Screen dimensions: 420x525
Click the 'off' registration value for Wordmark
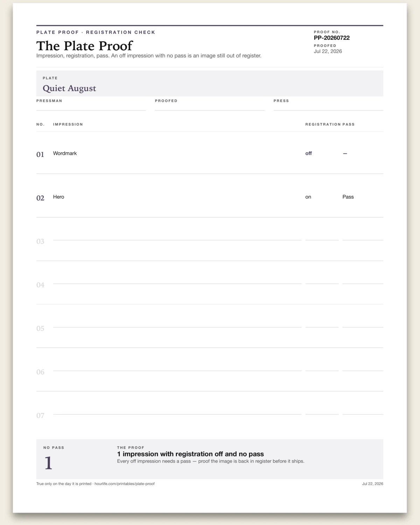coord(308,153)
